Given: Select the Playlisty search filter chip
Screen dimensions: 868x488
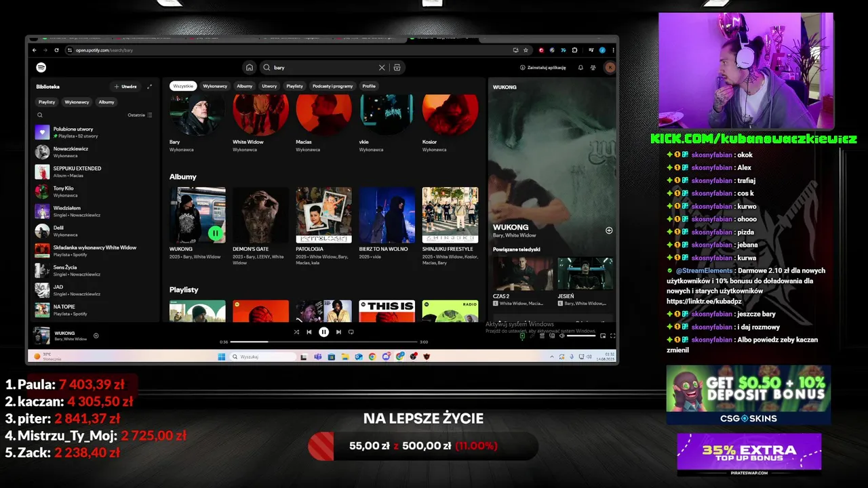Looking at the screenshot, I should tap(294, 86).
